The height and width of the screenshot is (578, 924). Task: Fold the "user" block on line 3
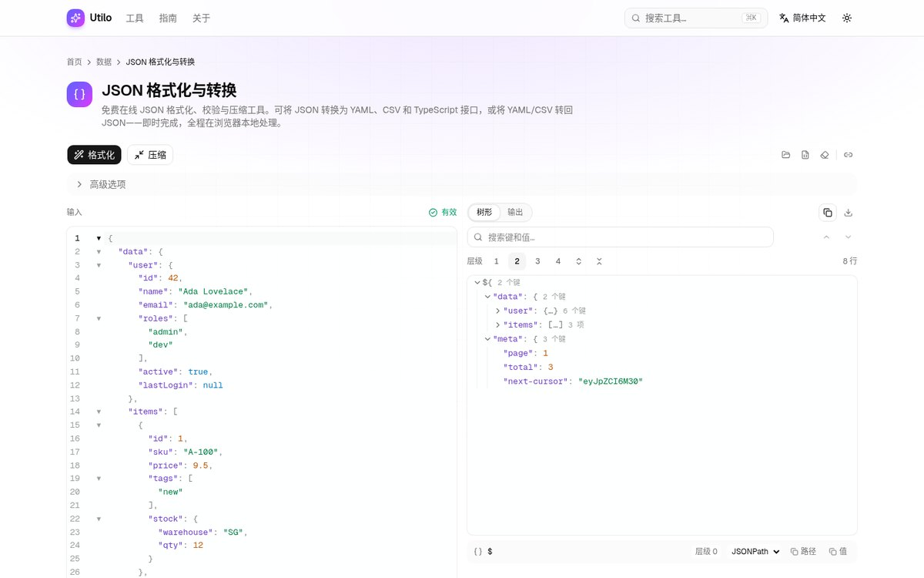(x=99, y=265)
